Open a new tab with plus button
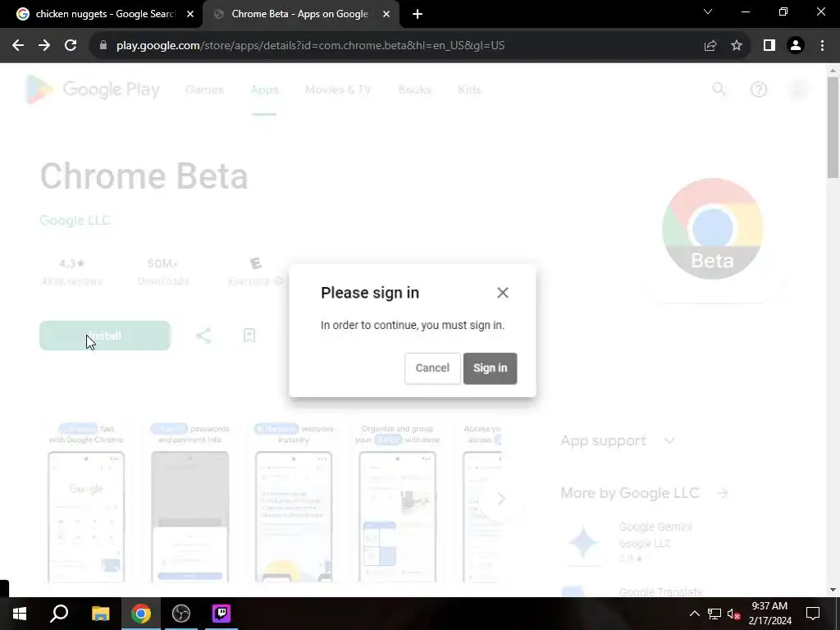The height and width of the screenshot is (630, 840). (x=418, y=15)
